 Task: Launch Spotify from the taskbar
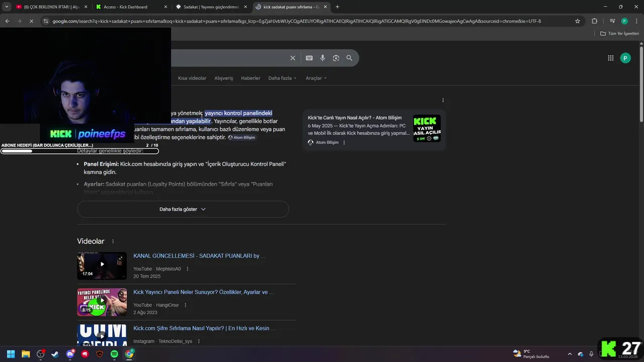click(114, 354)
